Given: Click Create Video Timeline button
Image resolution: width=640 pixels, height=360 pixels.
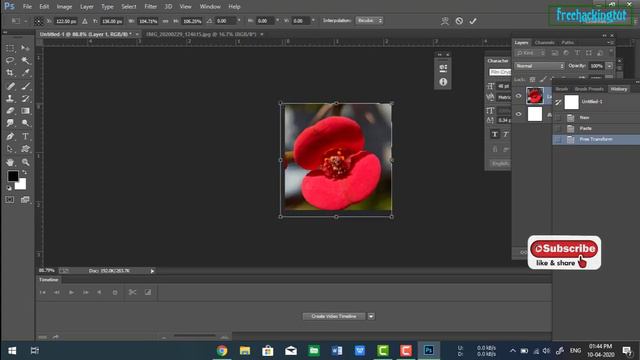Looking at the screenshot, I should pos(334,316).
